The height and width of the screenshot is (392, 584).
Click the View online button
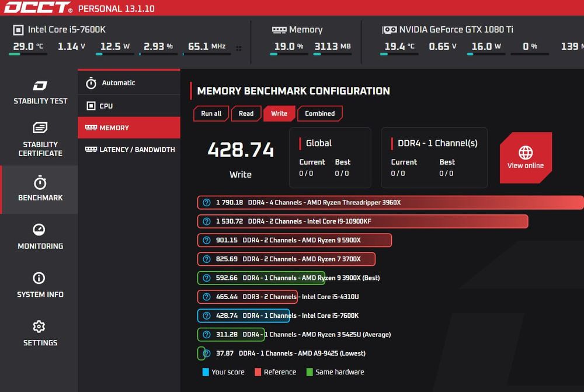tap(526, 158)
